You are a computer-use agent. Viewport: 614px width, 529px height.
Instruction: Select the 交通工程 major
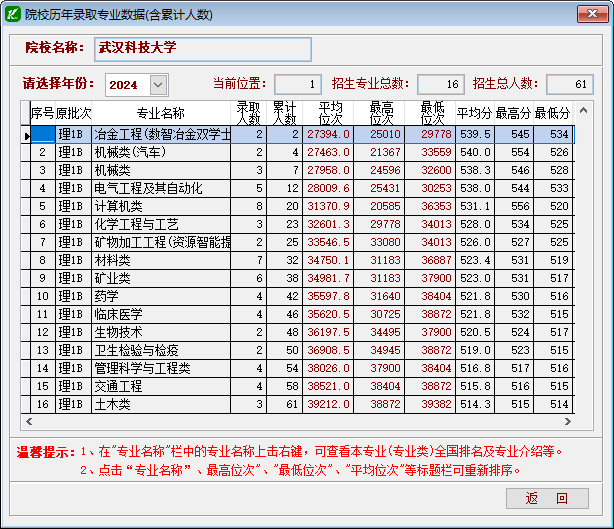click(x=161, y=386)
